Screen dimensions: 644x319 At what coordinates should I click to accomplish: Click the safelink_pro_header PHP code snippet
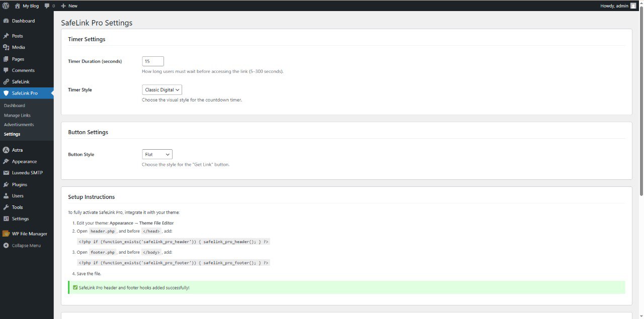[174, 242]
